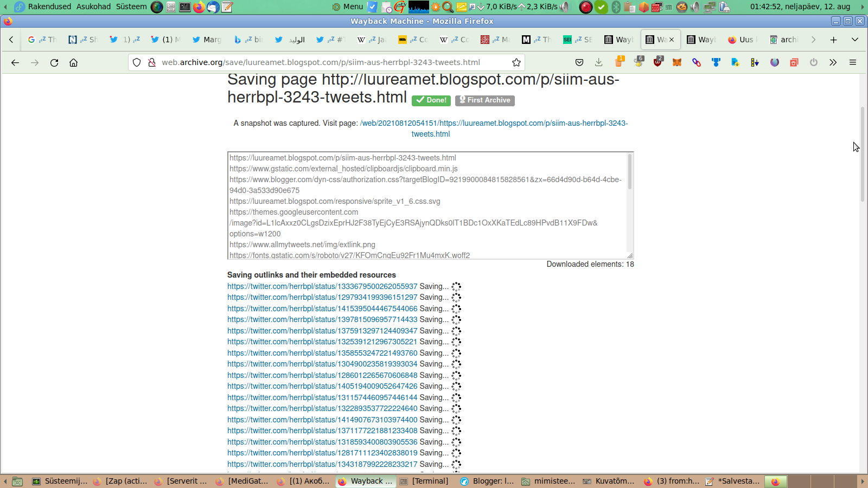The image size is (868, 488).
Task: Open the Rakendused menu
Action: (x=49, y=7)
